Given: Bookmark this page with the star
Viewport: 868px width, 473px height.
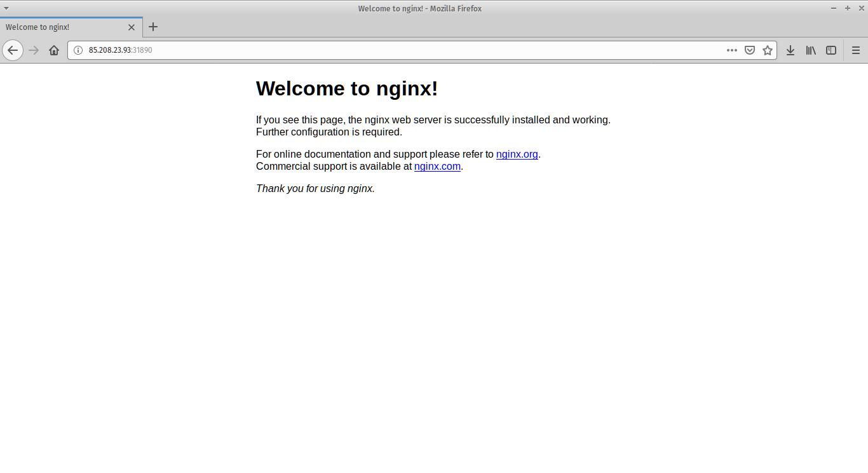Looking at the screenshot, I should click(x=768, y=50).
